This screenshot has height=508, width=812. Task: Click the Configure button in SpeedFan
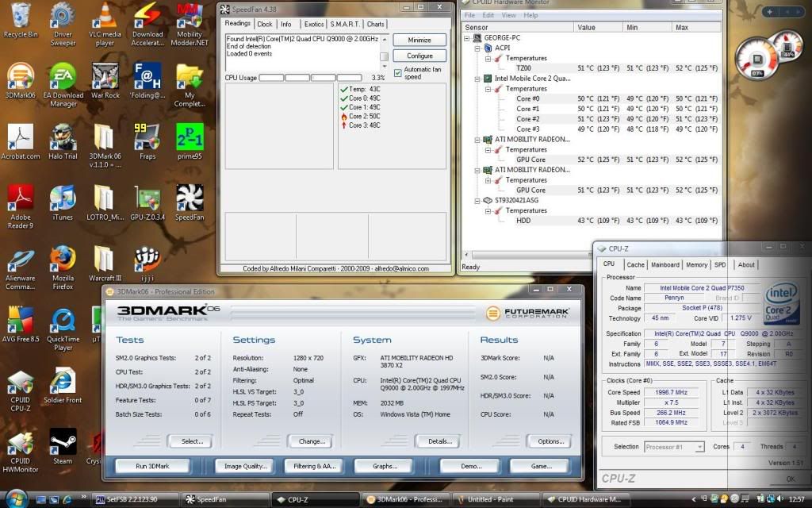(x=419, y=56)
